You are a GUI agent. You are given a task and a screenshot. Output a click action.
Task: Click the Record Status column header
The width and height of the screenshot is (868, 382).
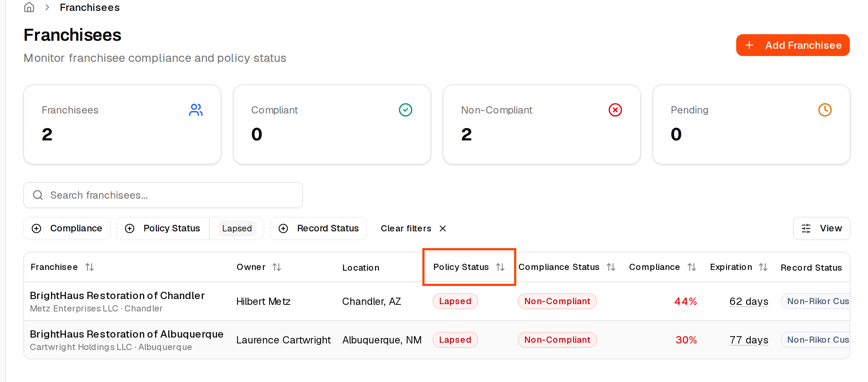[811, 268]
